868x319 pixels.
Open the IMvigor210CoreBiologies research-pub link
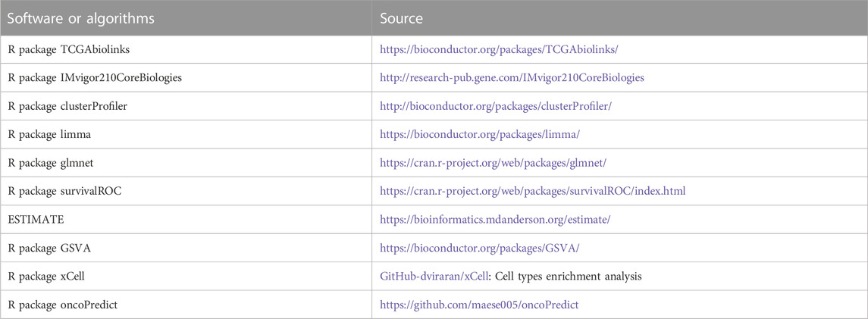coord(512,77)
